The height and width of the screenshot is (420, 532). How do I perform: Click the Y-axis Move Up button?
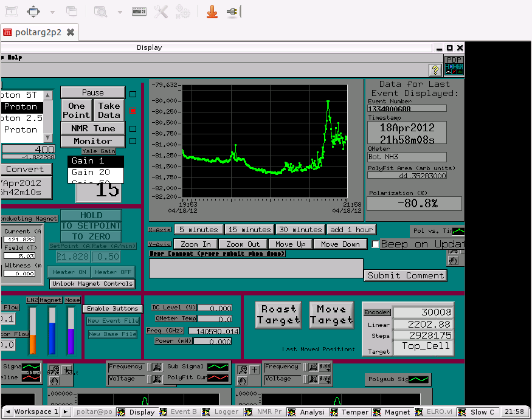[290, 244]
